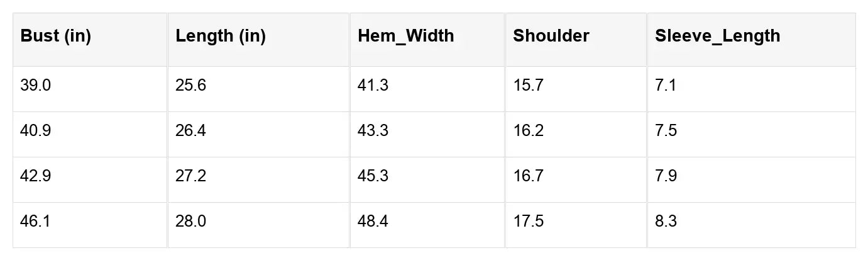Click the length value 28.0 cell

191,222
